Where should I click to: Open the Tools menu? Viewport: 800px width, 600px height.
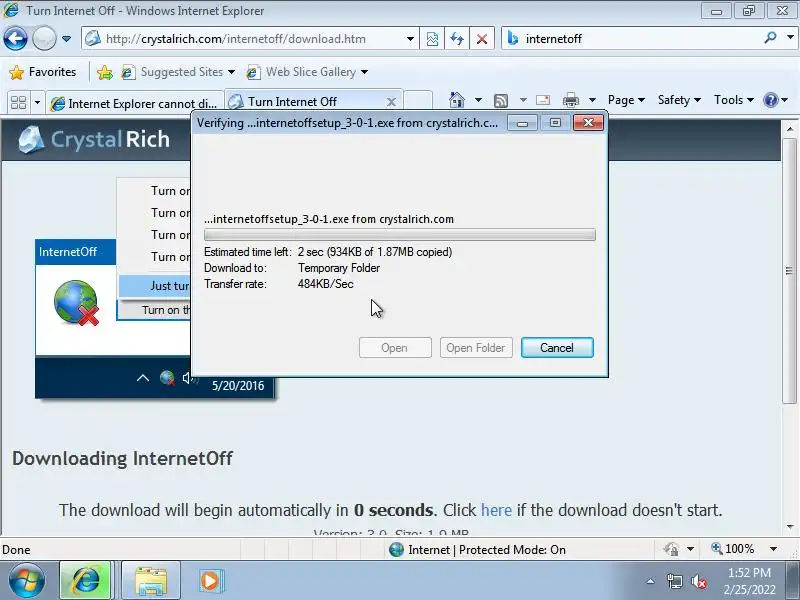click(734, 100)
